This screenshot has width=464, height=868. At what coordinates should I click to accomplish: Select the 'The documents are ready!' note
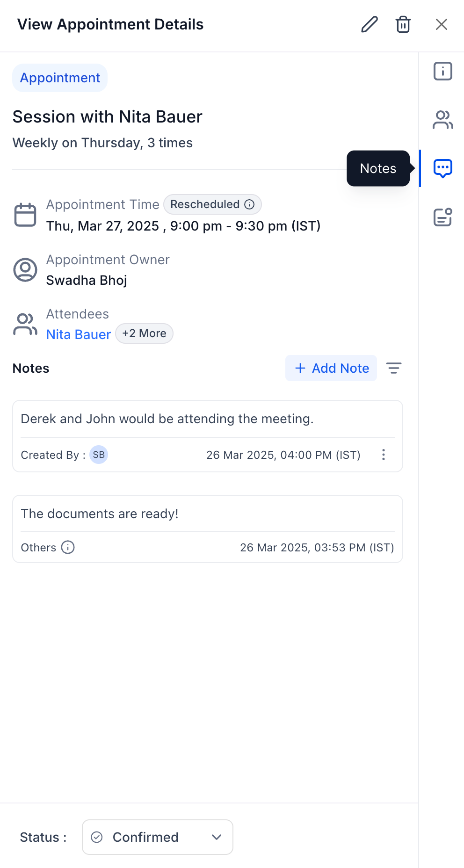click(x=100, y=514)
